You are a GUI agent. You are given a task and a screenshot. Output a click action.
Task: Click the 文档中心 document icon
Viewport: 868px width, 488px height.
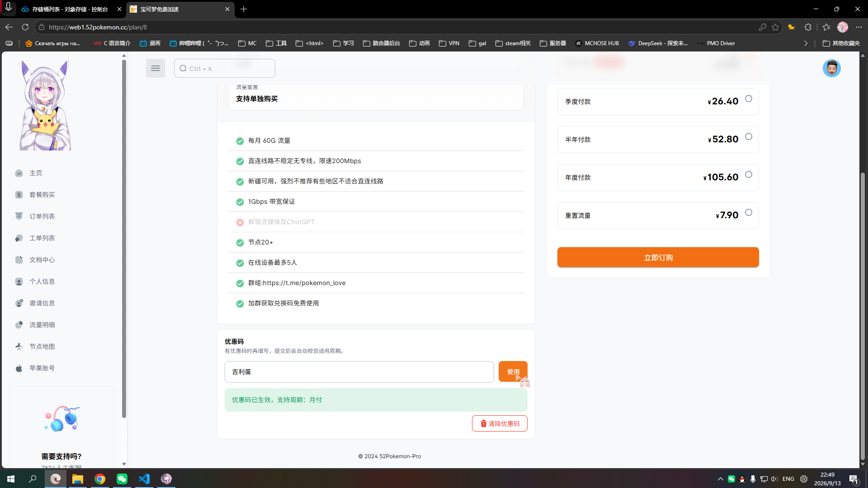click(19, 260)
